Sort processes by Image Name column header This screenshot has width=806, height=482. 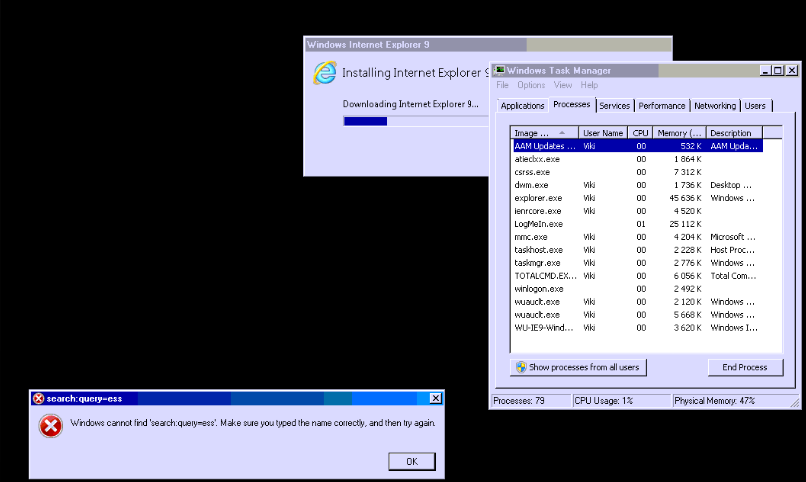[x=544, y=133]
